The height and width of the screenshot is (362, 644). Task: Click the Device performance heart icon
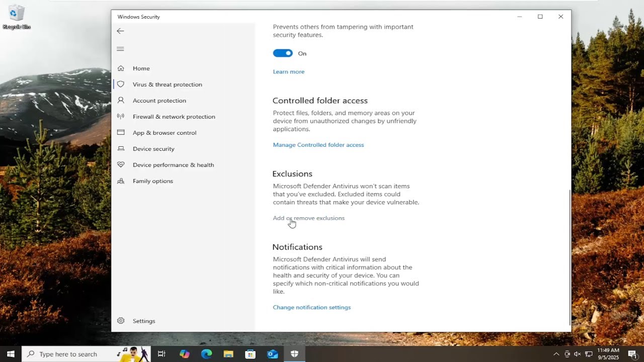click(x=121, y=165)
